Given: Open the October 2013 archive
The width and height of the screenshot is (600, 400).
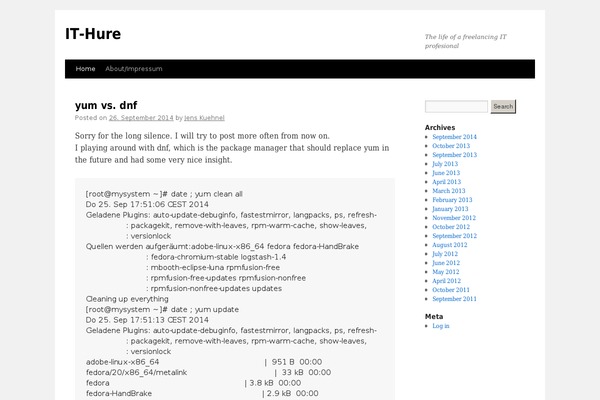Looking at the screenshot, I should point(451,146).
